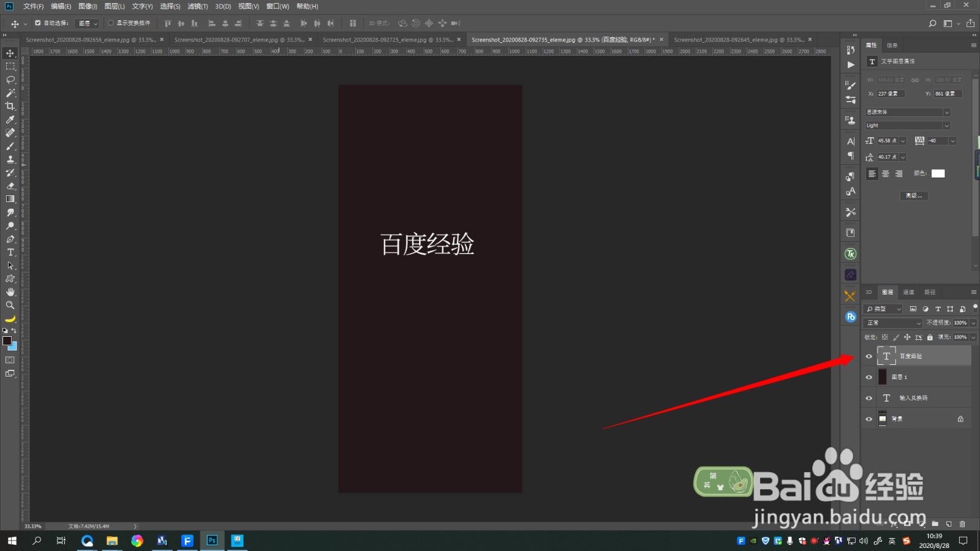The image size is (980, 551).
Task: Open the Actions panel play icon
Action: pos(850,64)
